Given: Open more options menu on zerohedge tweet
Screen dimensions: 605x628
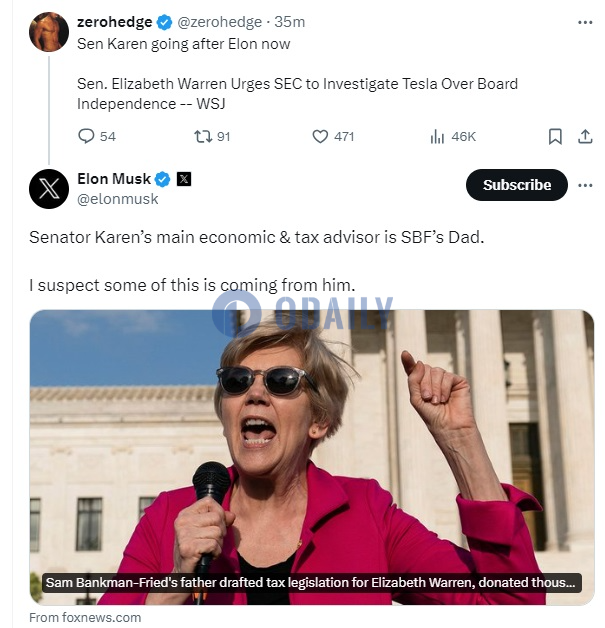Looking at the screenshot, I should 584,22.
